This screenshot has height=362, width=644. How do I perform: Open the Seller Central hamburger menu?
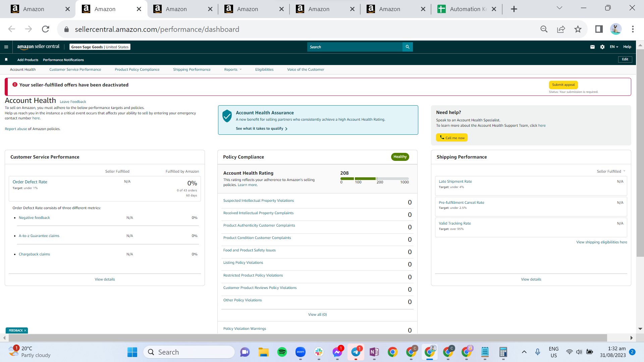click(x=6, y=47)
